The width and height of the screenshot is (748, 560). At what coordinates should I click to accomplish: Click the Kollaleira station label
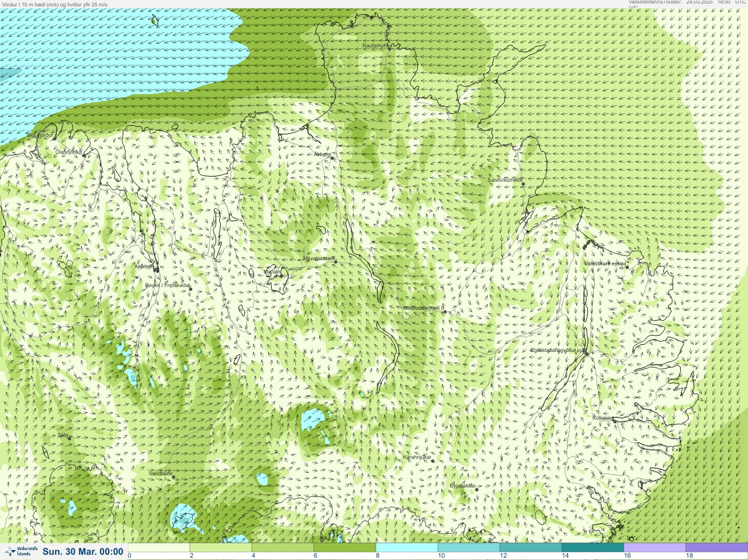pos(603,418)
